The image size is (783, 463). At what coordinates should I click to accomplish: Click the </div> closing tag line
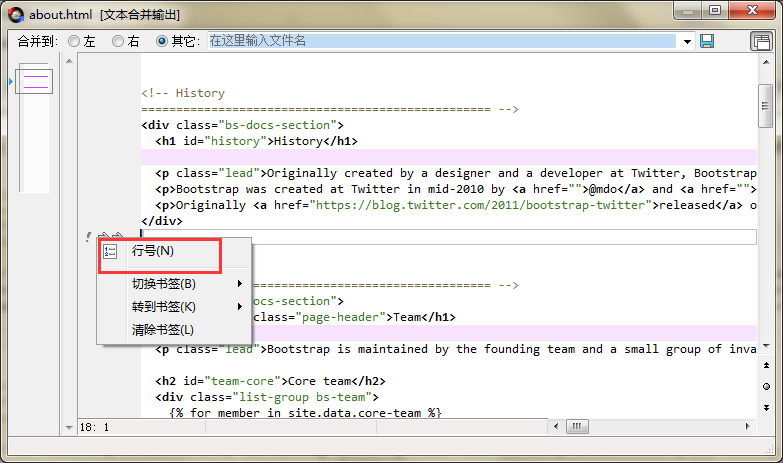(x=162, y=221)
